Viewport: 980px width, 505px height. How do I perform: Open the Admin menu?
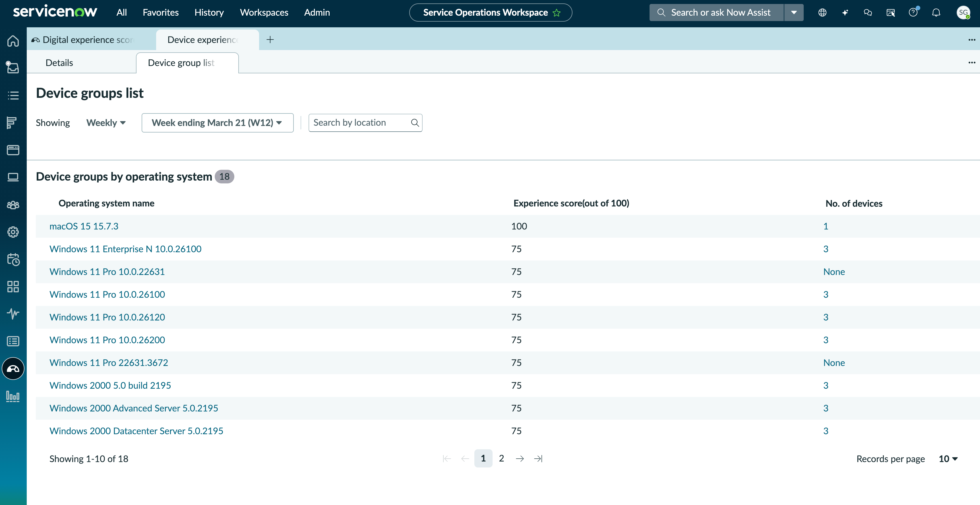coord(317,13)
